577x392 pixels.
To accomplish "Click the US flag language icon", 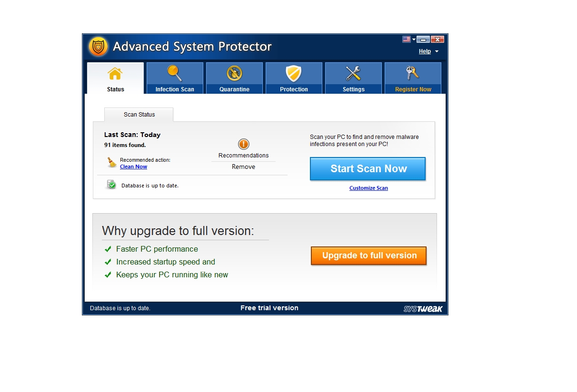I will [x=405, y=39].
